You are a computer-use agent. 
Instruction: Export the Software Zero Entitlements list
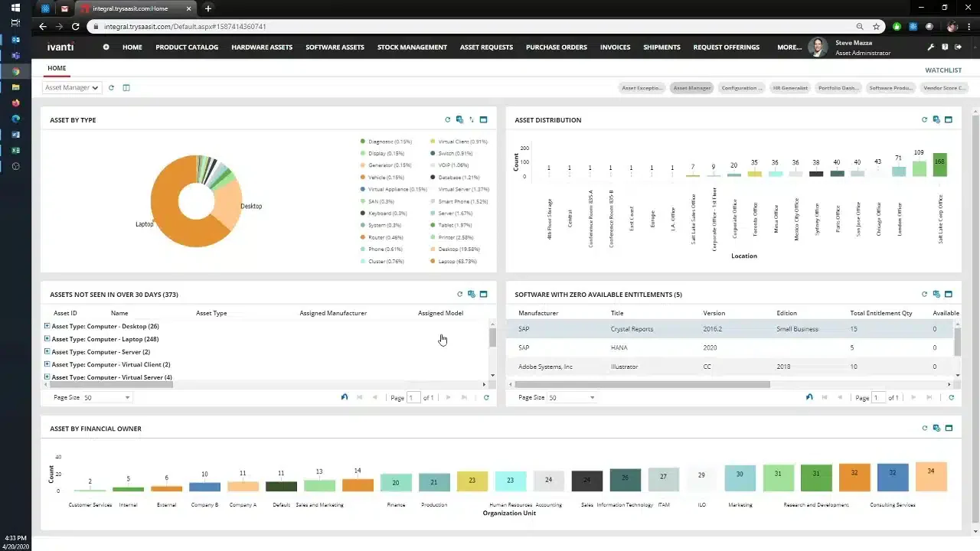pyautogui.click(x=936, y=294)
